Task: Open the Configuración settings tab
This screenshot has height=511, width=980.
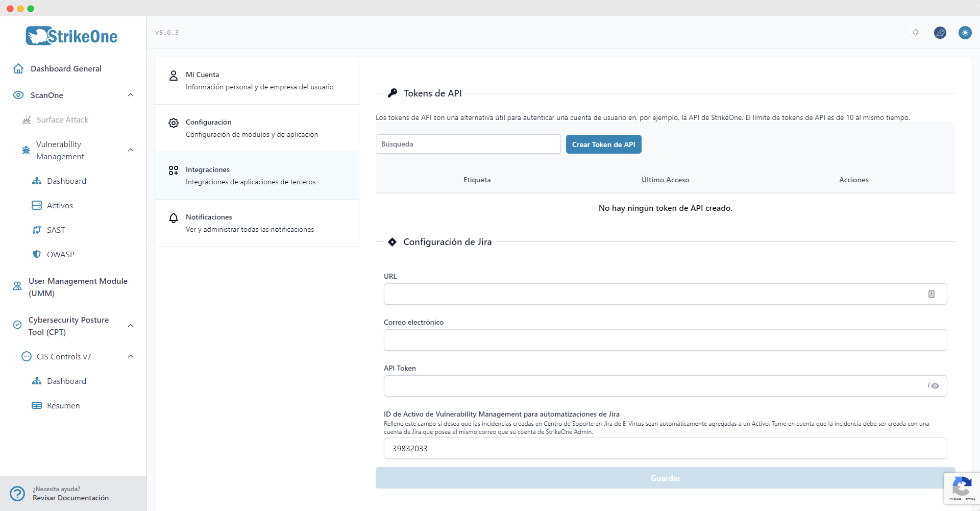Action: (257, 128)
